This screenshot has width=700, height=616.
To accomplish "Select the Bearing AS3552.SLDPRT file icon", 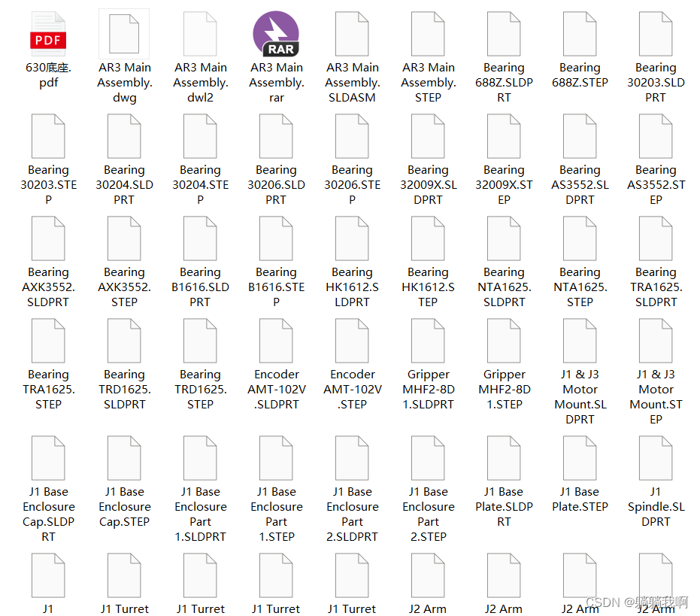I will click(x=580, y=136).
